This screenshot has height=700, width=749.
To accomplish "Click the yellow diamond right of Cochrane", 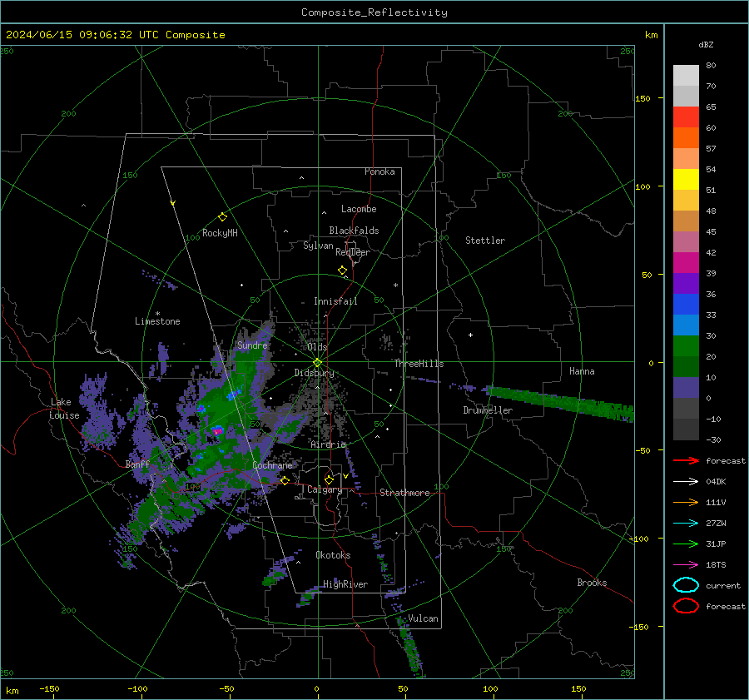I will (285, 480).
